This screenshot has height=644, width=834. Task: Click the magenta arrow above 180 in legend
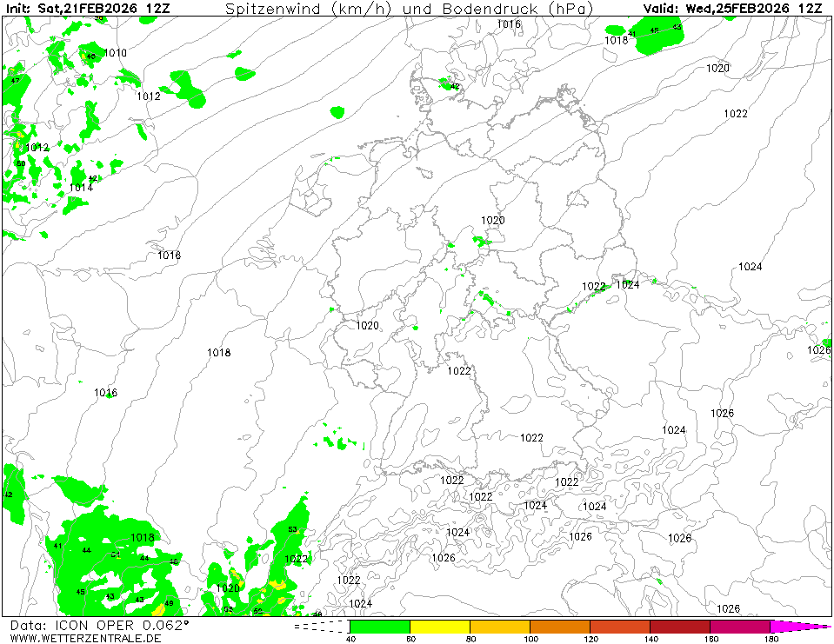(798, 626)
